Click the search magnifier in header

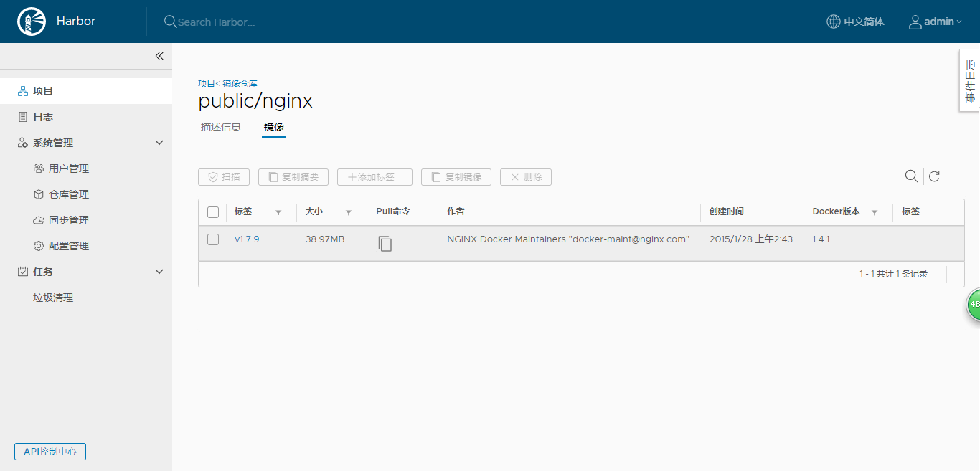pyautogui.click(x=170, y=22)
